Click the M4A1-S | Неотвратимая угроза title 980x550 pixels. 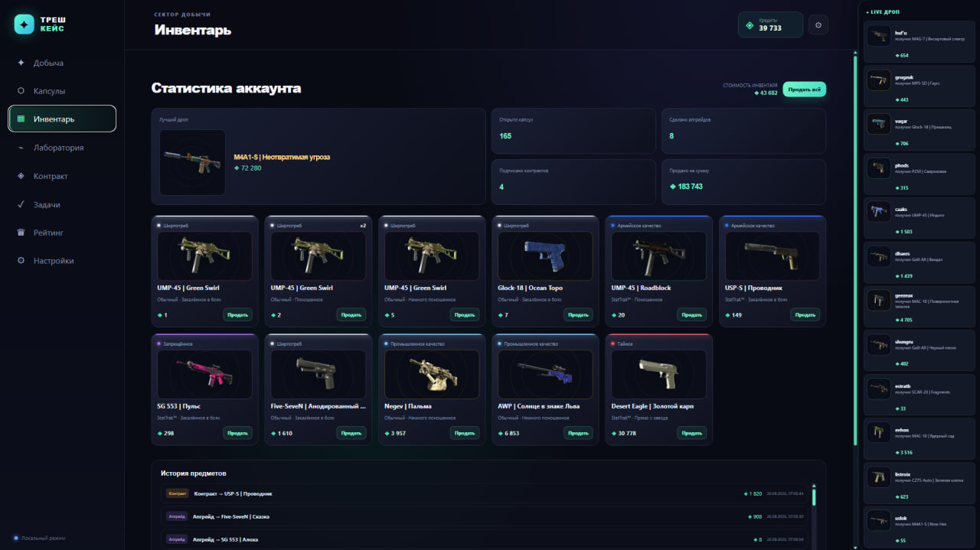click(x=282, y=157)
